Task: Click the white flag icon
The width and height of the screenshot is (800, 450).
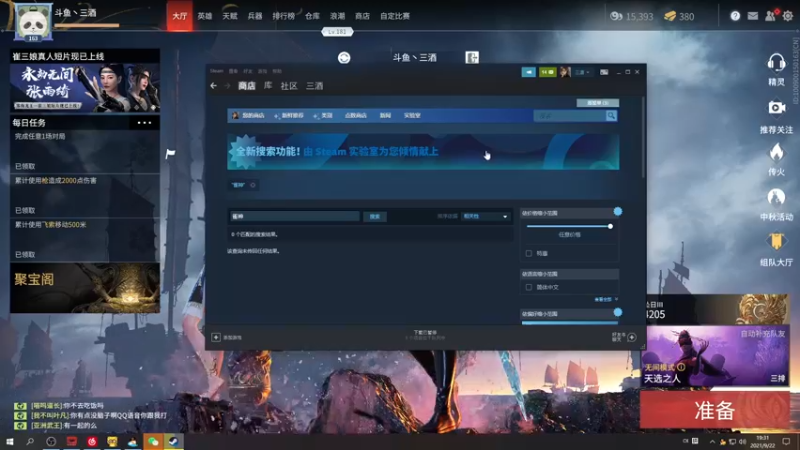Action: pos(170,153)
